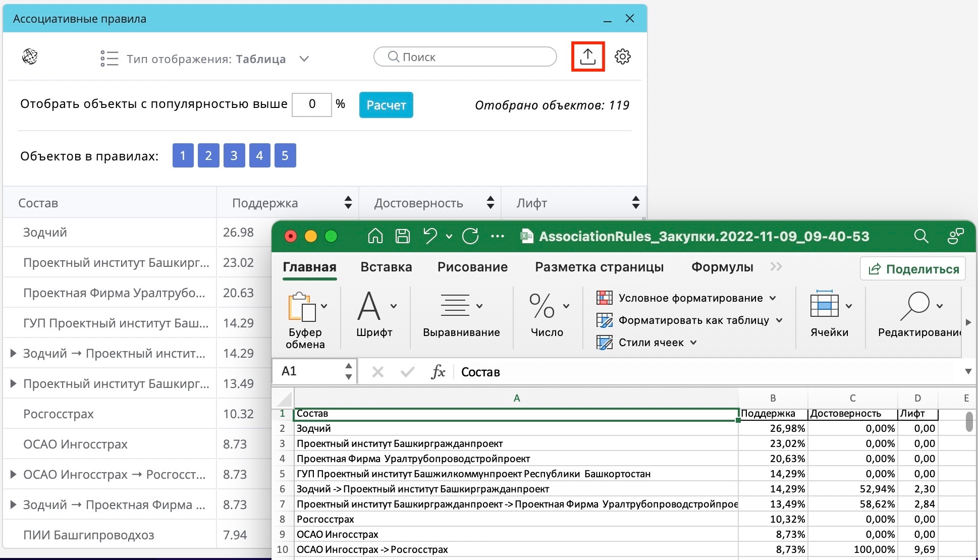
Task: Click the globe logo icon
Action: click(30, 57)
